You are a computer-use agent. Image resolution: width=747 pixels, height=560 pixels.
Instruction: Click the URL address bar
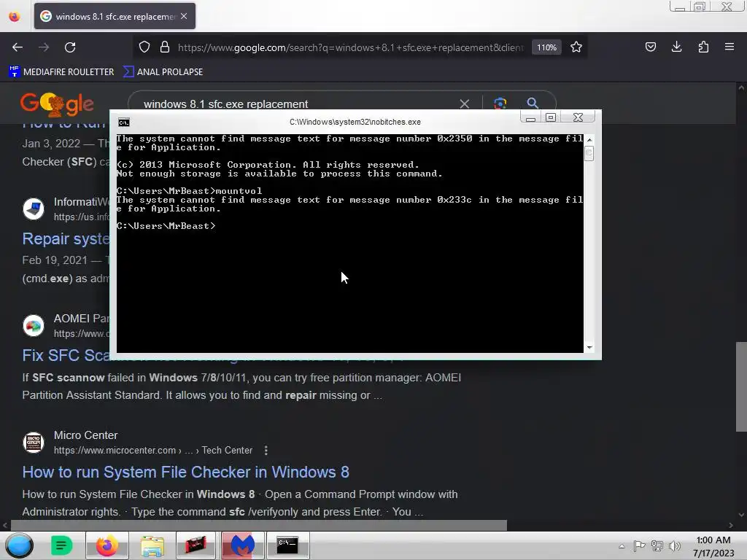click(x=351, y=47)
